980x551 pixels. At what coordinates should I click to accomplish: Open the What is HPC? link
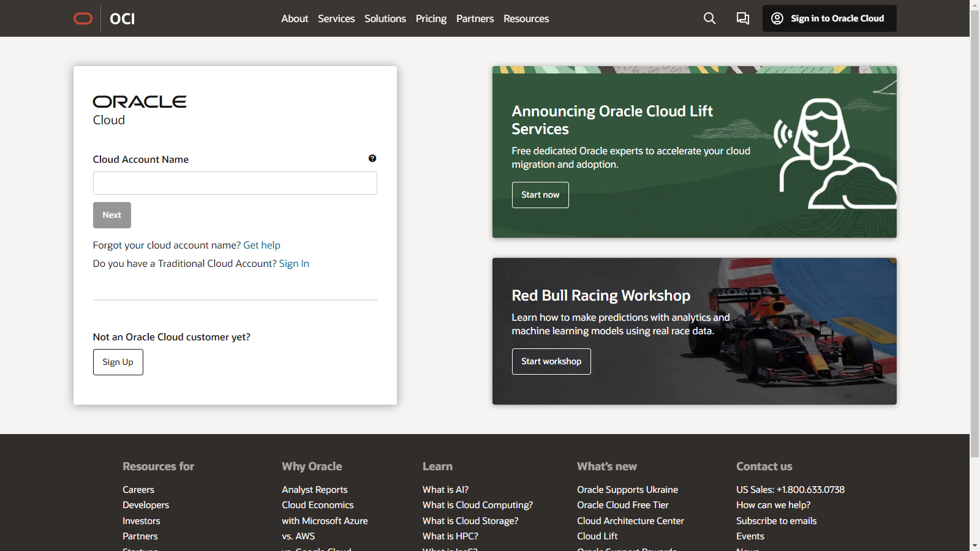(x=450, y=536)
